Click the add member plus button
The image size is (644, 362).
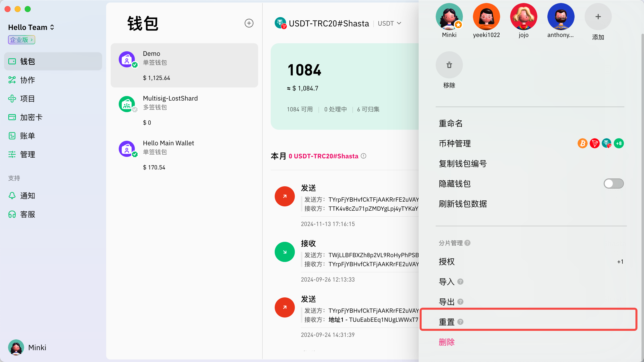(x=598, y=17)
